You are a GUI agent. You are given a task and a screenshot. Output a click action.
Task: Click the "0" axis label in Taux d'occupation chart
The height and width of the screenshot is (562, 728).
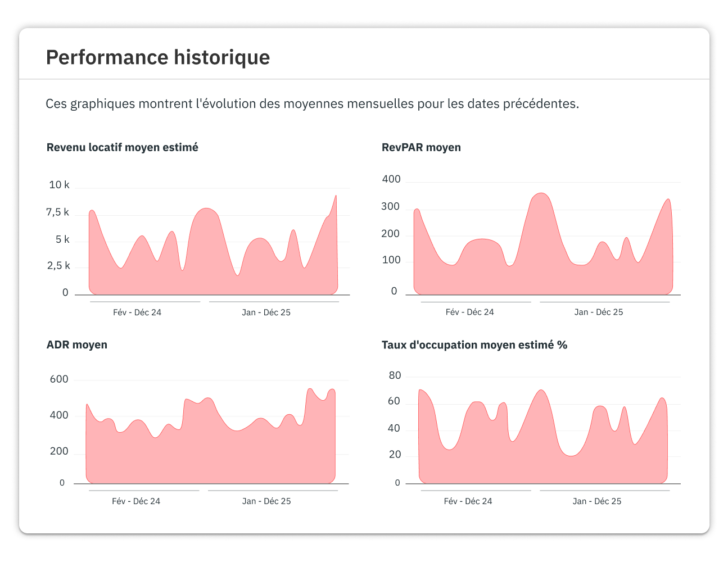coord(397,483)
